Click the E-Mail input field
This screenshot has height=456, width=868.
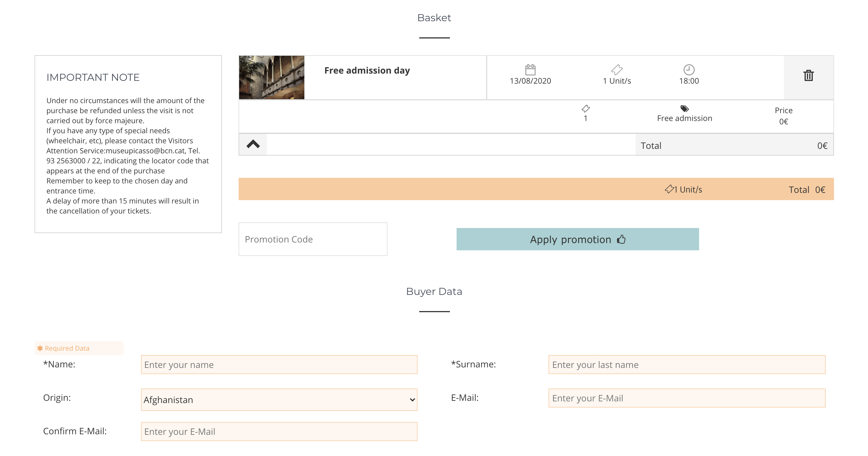687,398
